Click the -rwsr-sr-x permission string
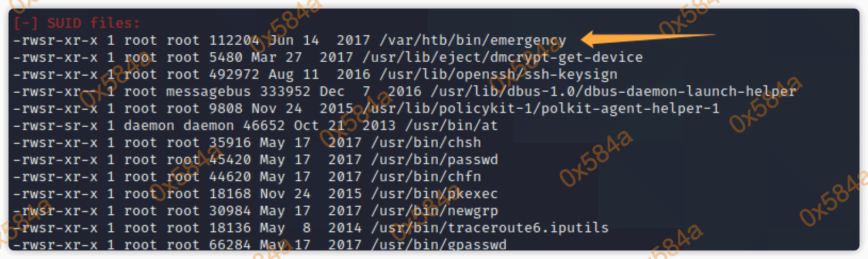 (55, 126)
